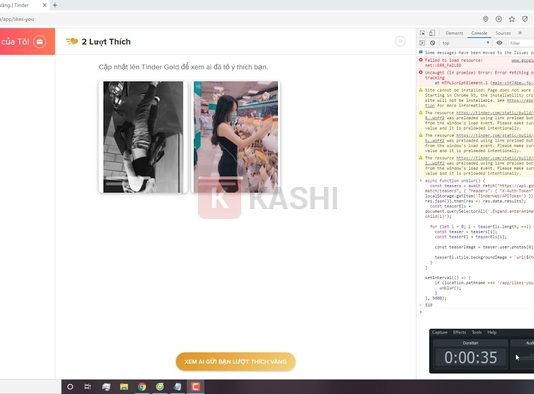534x394 pixels.
Task: Switch to Chrome on the taskbar
Action: (142, 387)
